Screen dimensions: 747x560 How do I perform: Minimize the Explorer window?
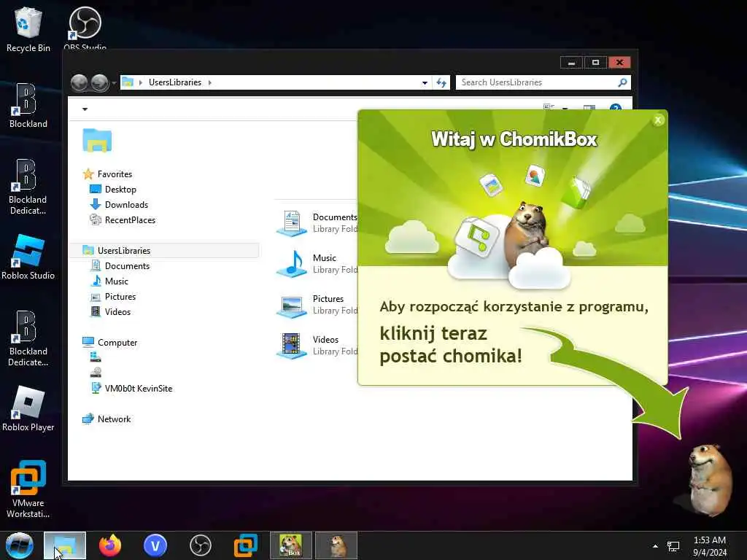(x=572, y=63)
